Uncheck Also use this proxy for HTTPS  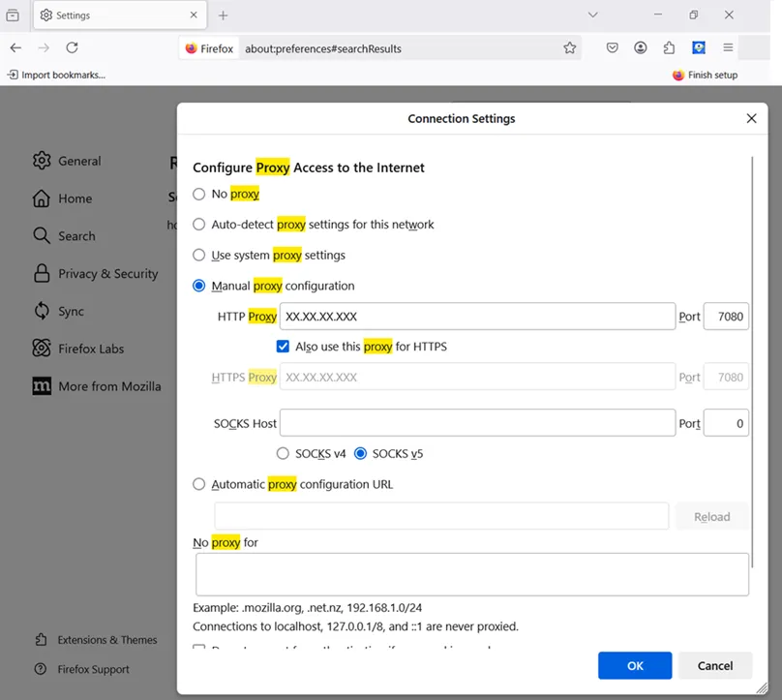[283, 347]
